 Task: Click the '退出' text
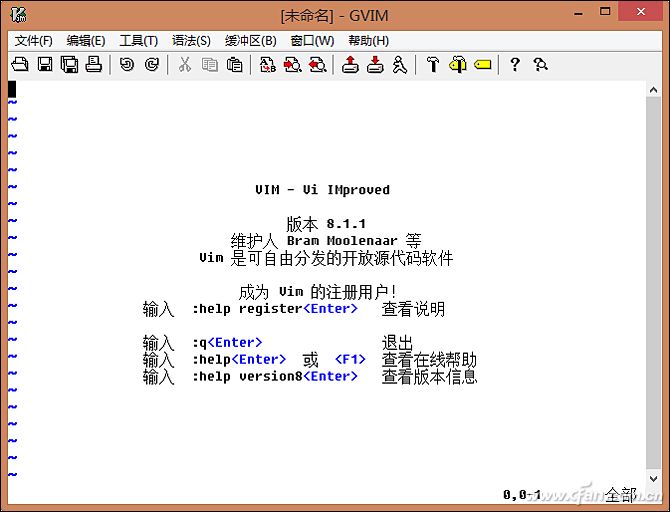tap(397, 343)
